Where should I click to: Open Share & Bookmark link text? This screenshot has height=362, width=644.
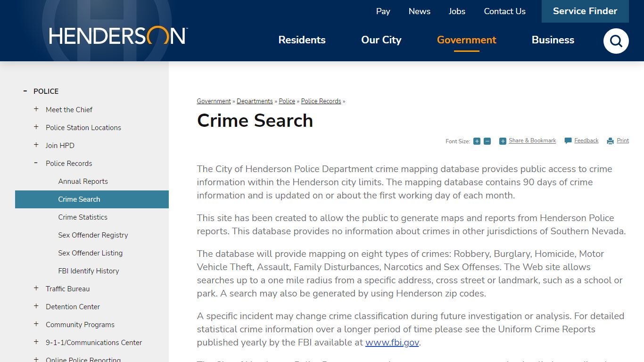coord(532,140)
